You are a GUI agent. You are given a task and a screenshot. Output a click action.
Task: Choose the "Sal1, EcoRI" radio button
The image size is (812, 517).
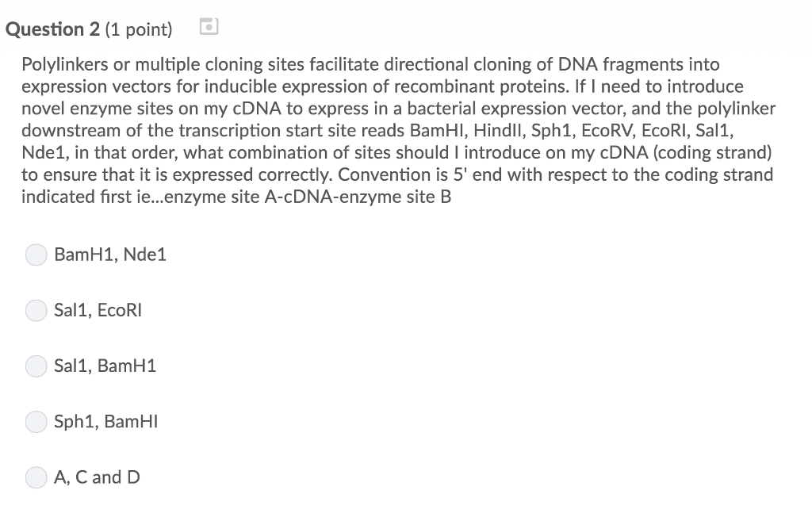point(36,310)
